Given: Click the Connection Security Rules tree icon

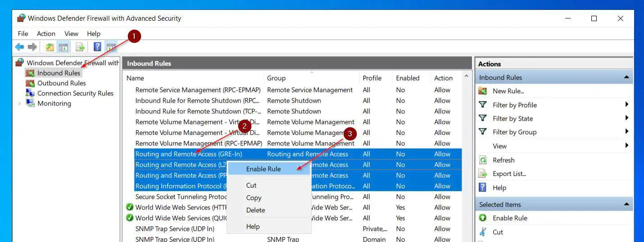Looking at the screenshot, I should coord(30,93).
